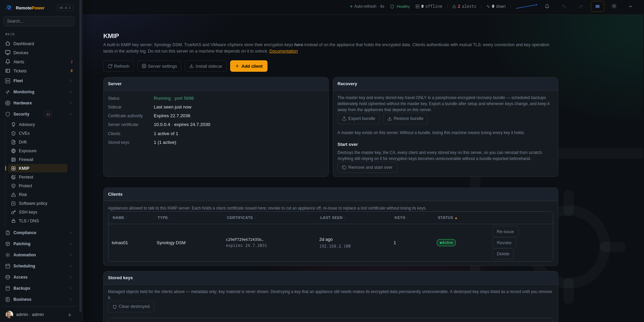This screenshot has width=644, height=322.
Task: Click the undo arrow in top bar
Action: [564, 6]
